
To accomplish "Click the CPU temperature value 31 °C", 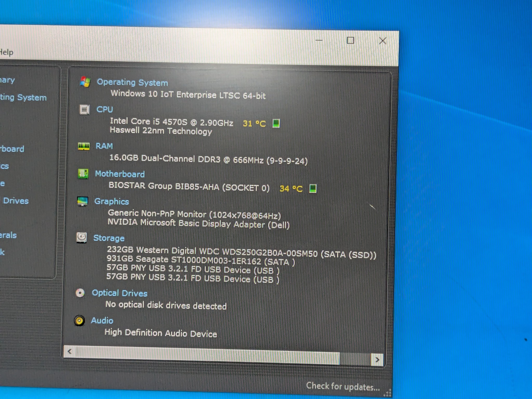I will click(254, 124).
